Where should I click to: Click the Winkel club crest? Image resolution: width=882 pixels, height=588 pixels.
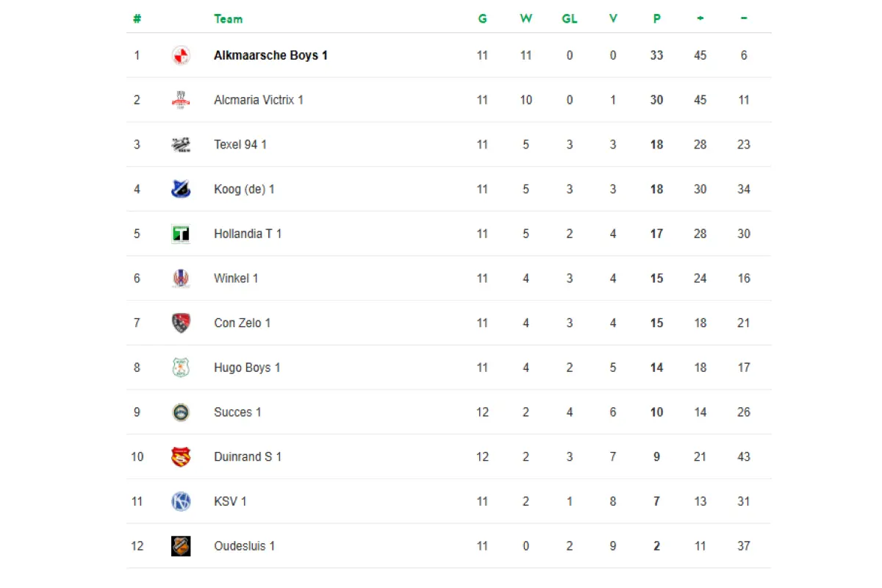click(x=181, y=279)
